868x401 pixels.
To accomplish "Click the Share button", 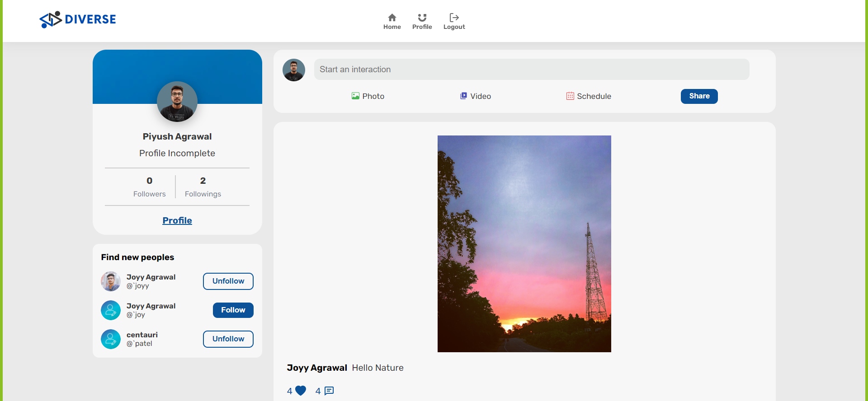I will point(699,96).
